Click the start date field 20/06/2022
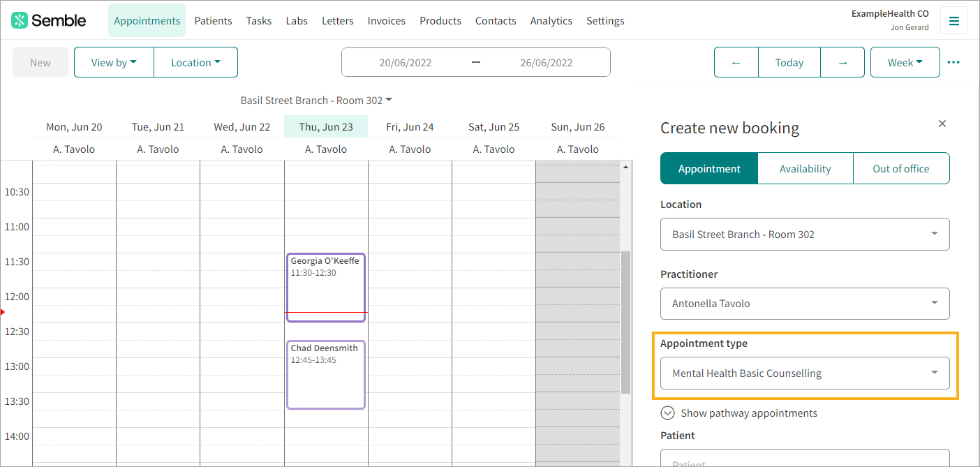The image size is (980, 467). [406, 62]
